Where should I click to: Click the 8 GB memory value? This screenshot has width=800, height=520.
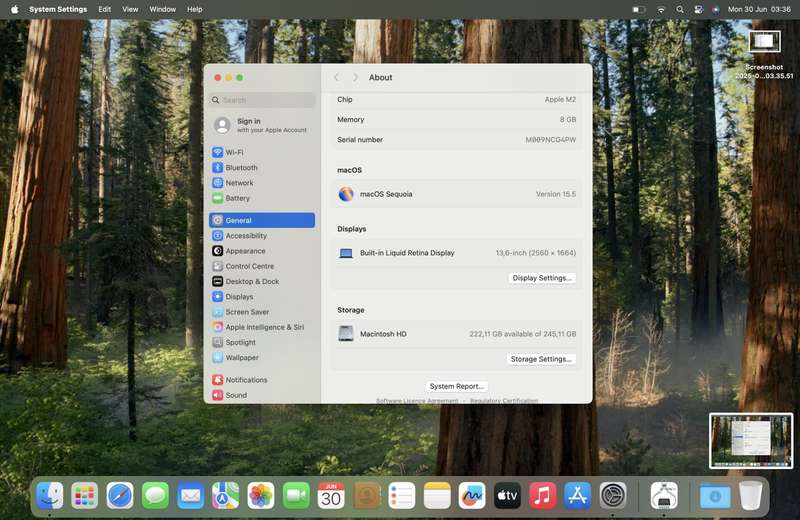(567, 119)
